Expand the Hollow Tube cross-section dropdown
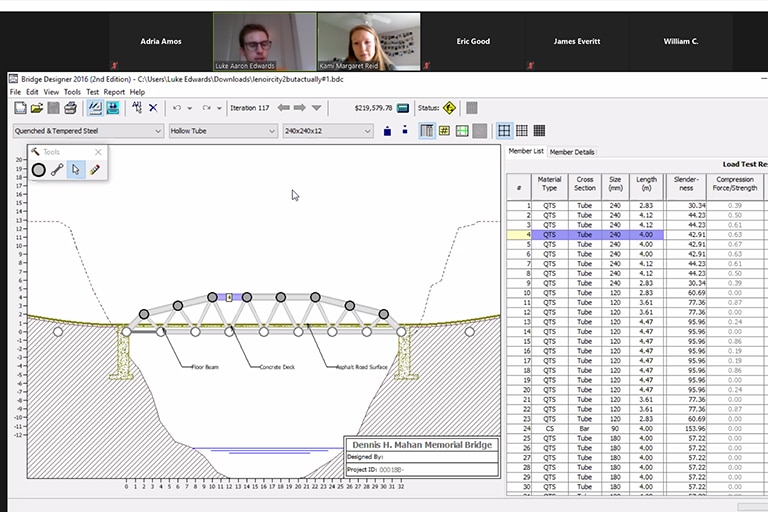768x512 pixels. (x=222, y=131)
